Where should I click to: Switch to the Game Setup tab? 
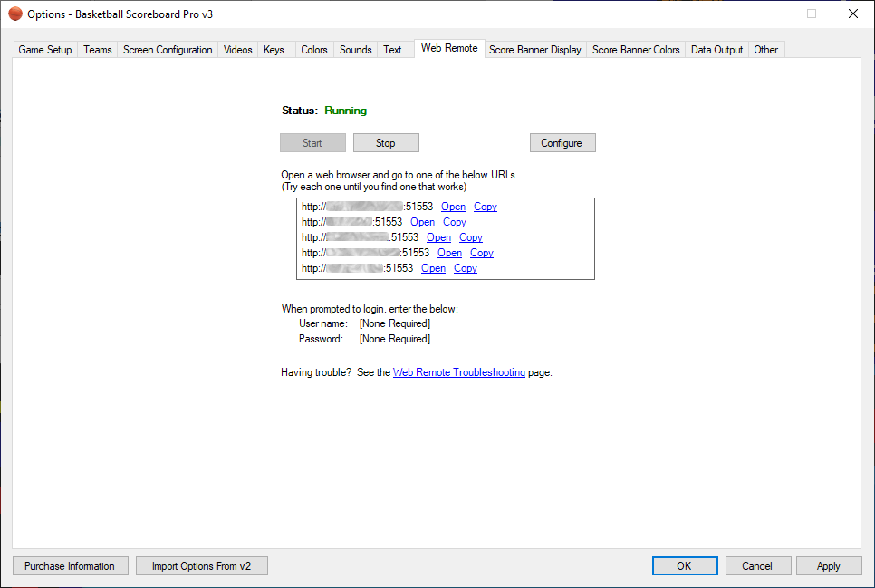(x=45, y=50)
